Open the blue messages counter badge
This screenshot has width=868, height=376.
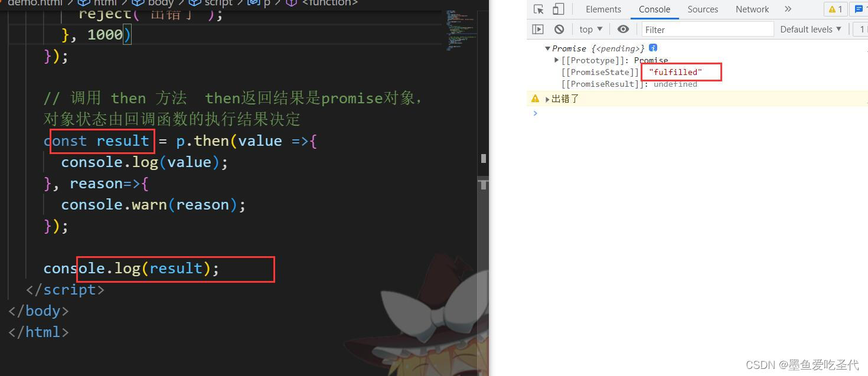[860, 9]
